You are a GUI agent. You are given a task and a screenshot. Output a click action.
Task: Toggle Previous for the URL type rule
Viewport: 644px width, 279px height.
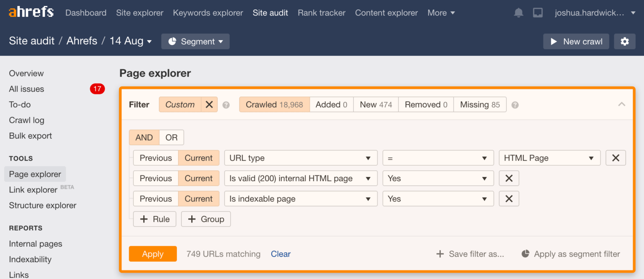pyautogui.click(x=156, y=158)
